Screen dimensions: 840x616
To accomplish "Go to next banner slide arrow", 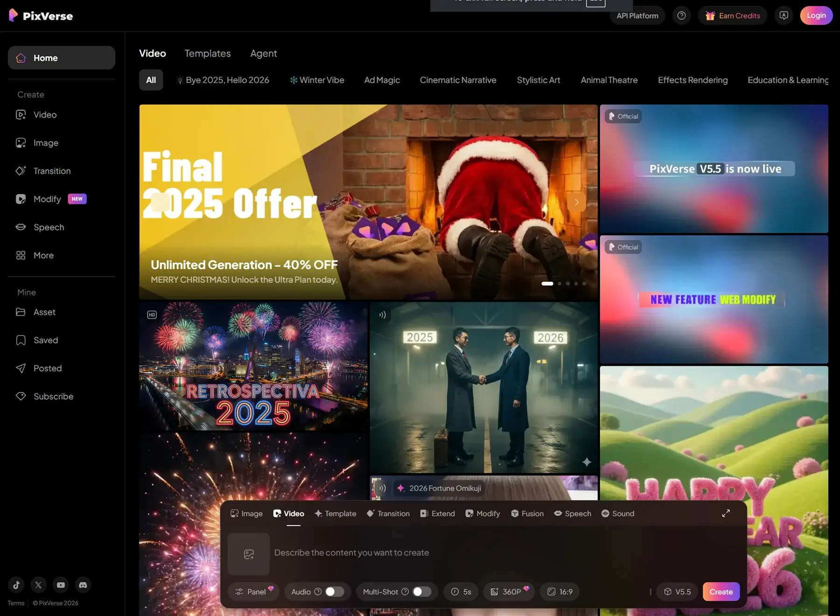I will click(576, 202).
